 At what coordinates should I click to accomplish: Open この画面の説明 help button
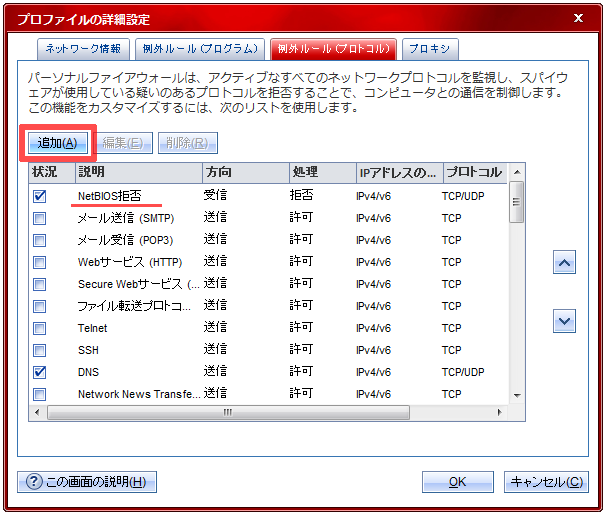tap(87, 482)
